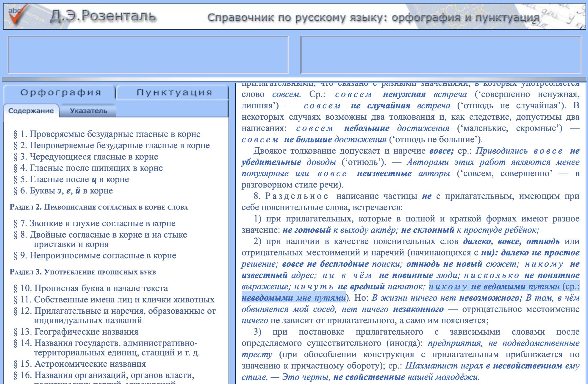The width and height of the screenshot is (588, 384).
Task: Click the right empty banner frame
Action: (441, 55)
